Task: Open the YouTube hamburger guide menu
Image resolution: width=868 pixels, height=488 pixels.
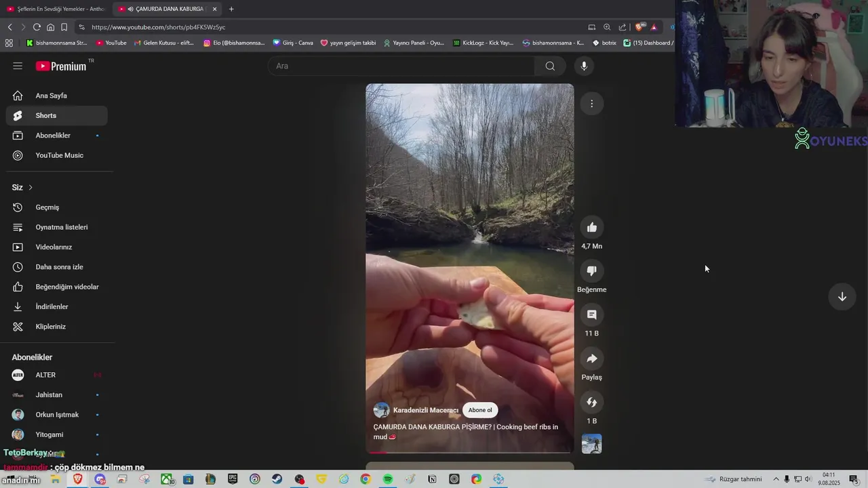Action: click(x=18, y=66)
